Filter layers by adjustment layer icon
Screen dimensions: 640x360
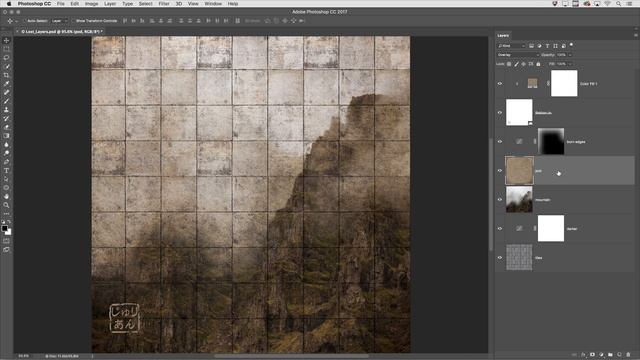[539, 46]
